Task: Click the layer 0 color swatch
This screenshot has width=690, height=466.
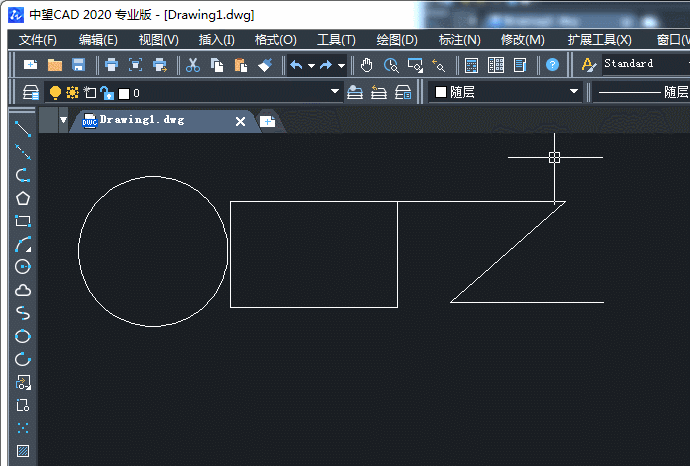Action: tap(124, 93)
